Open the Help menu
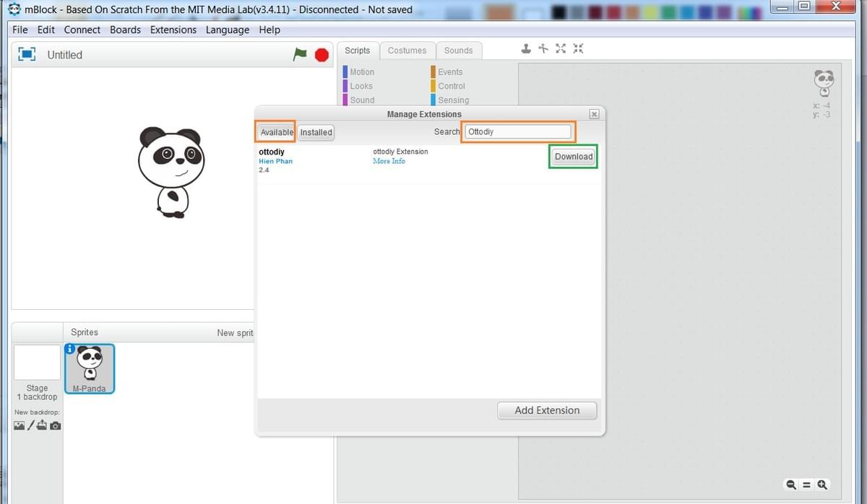 (269, 30)
